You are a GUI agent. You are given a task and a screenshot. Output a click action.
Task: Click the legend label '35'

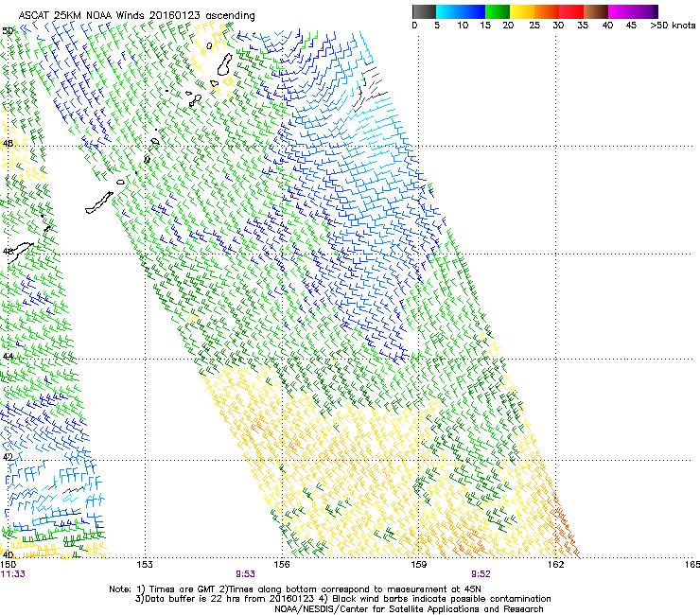(x=583, y=26)
